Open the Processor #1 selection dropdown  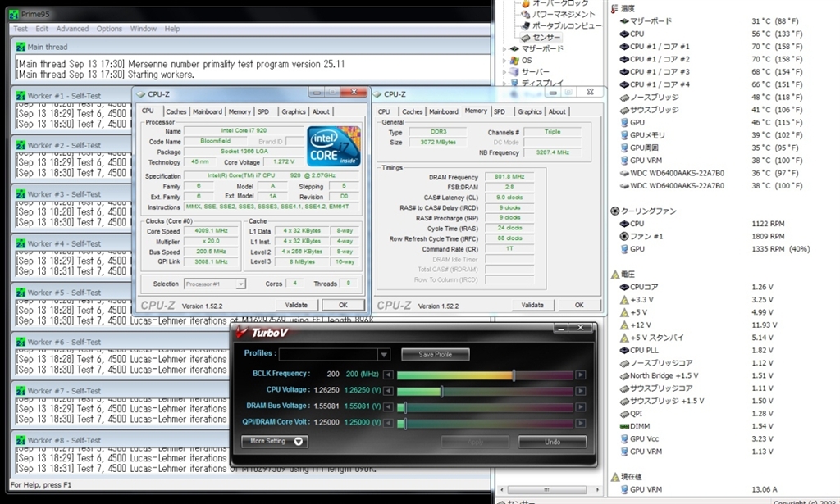pyautogui.click(x=240, y=284)
